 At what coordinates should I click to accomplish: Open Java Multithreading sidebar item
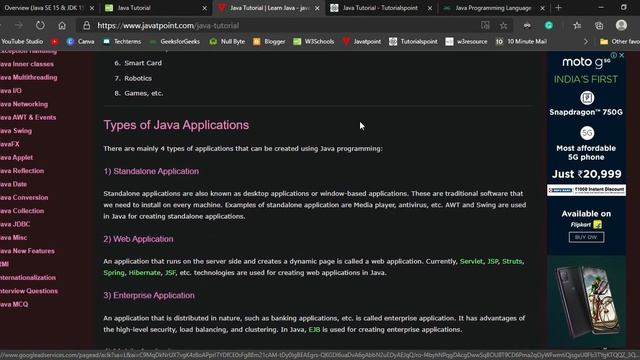(29, 78)
